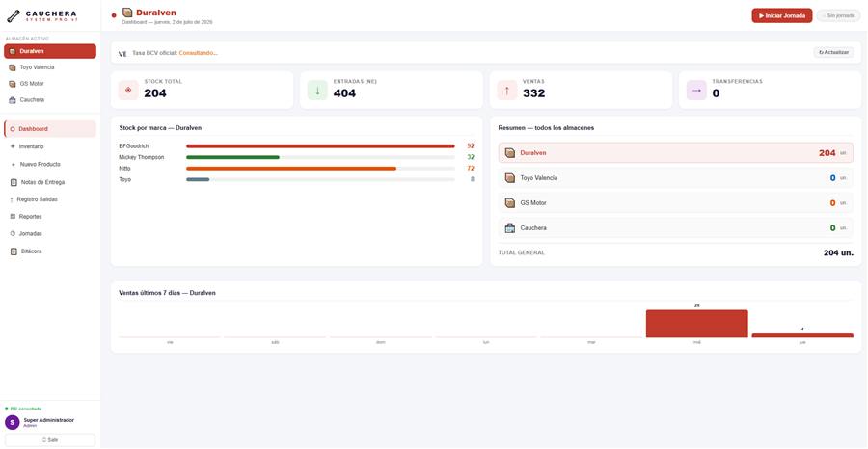The width and height of the screenshot is (868, 449).
Task: Click the Salir logout button
Action: 50,440
